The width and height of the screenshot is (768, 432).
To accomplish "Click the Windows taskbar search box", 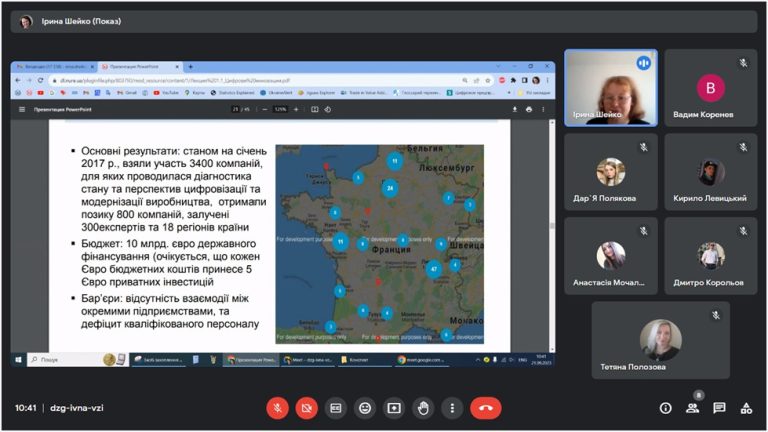I will point(77,360).
